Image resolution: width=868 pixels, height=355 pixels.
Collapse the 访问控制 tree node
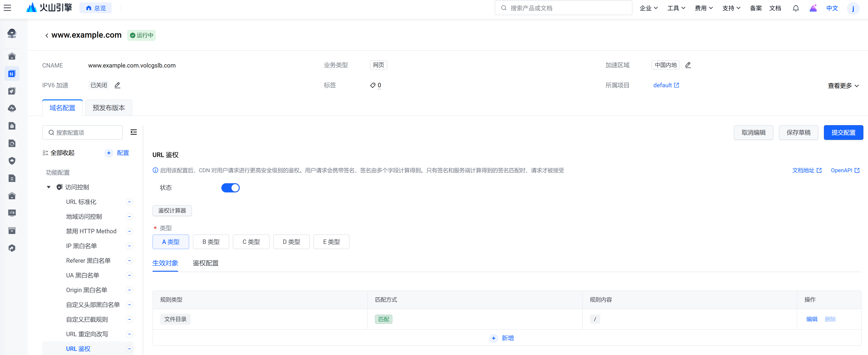[x=48, y=187]
